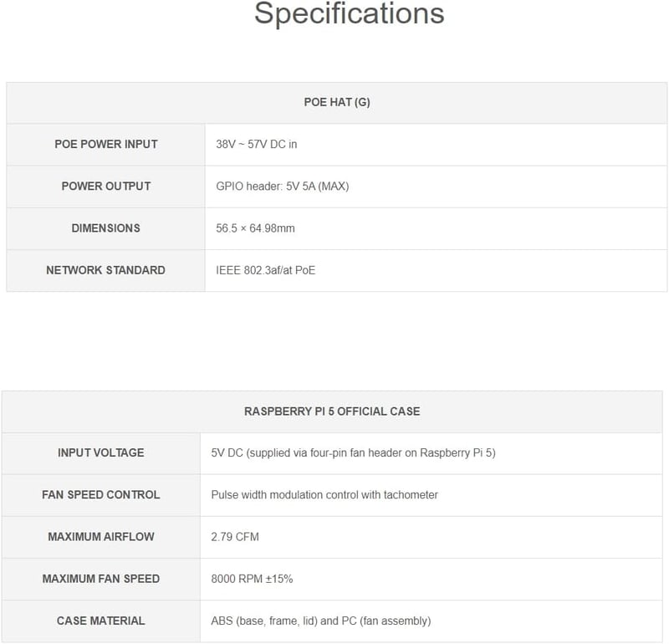Click the POE POWER INPUT label
This screenshot has height=644, width=669.
click(106, 144)
